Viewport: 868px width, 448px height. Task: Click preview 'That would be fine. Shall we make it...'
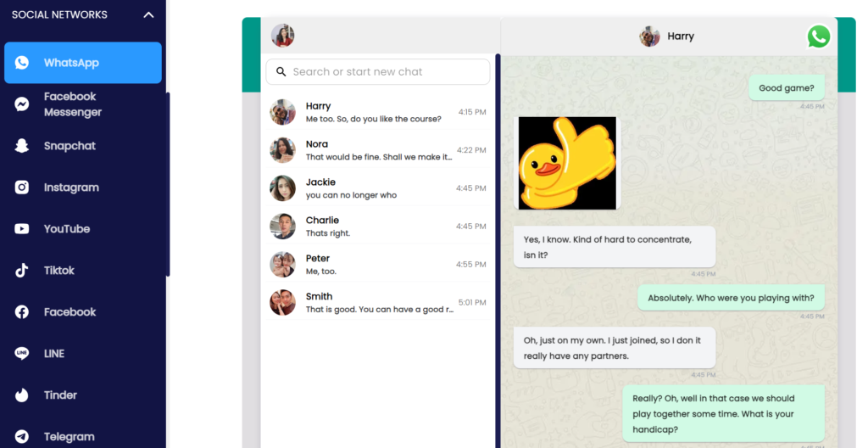tap(379, 157)
